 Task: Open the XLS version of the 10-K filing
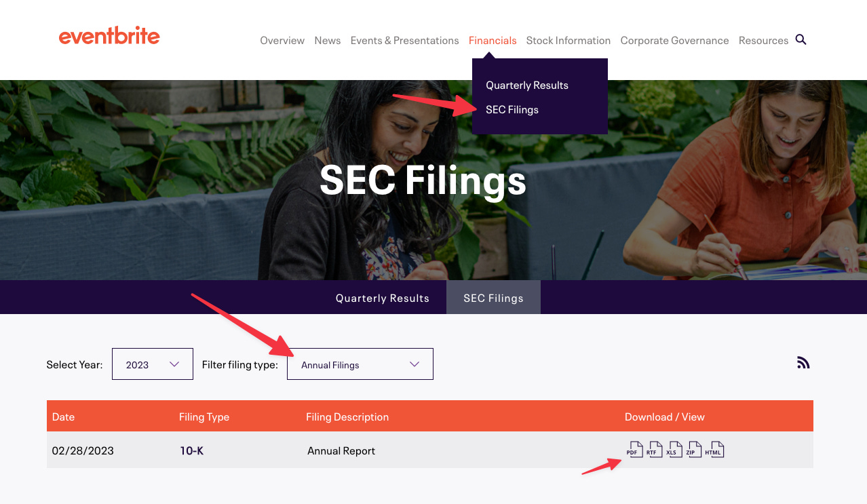tap(674, 449)
